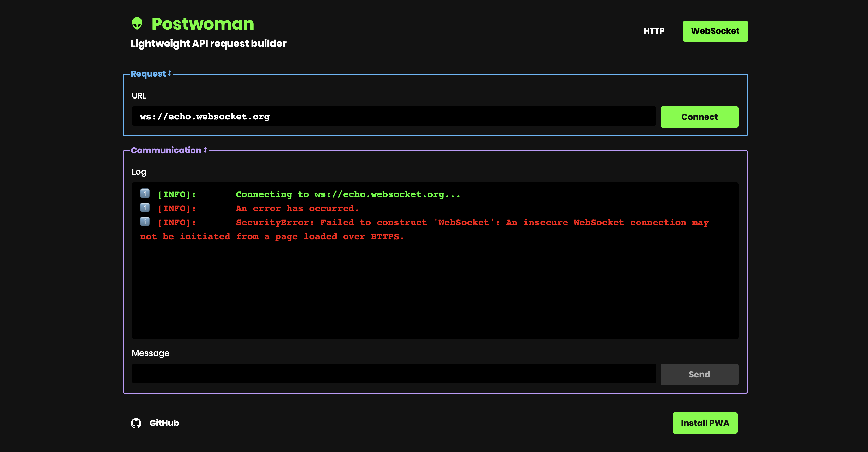Click info icon beside 'An error has occurred'
The height and width of the screenshot is (452, 868).
(x=145, y=207)
